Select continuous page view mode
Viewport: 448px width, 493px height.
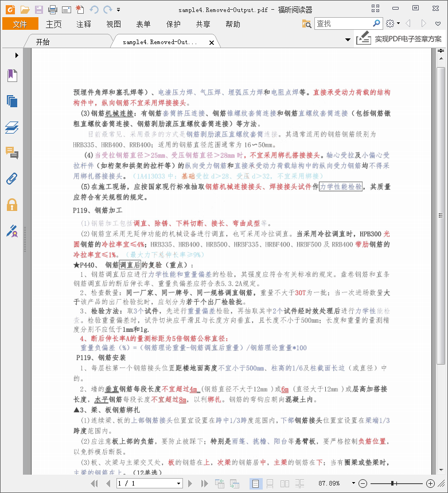270,484
